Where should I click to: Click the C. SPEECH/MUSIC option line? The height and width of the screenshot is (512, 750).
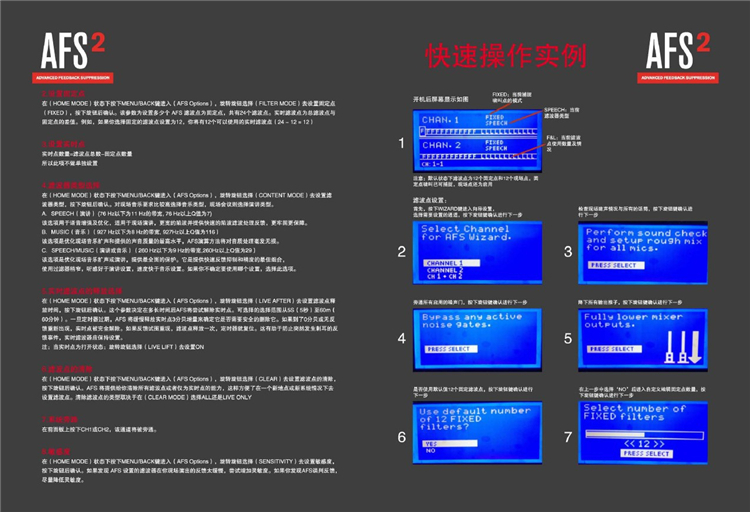149,250
